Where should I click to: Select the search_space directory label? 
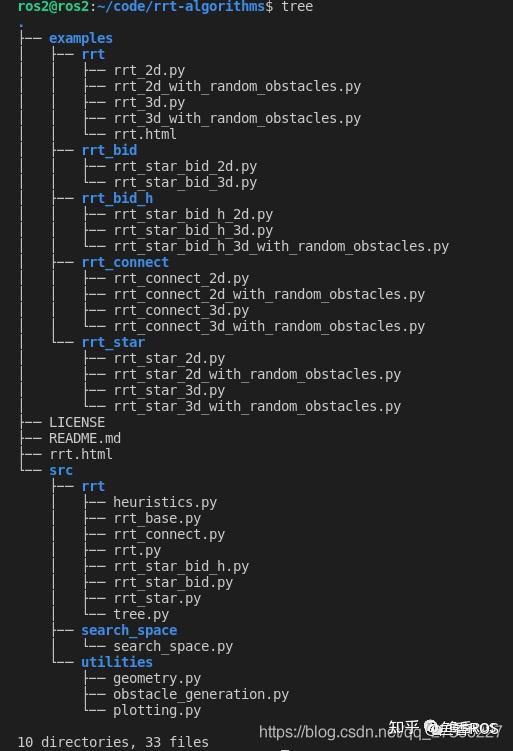(x=129, y=630)
